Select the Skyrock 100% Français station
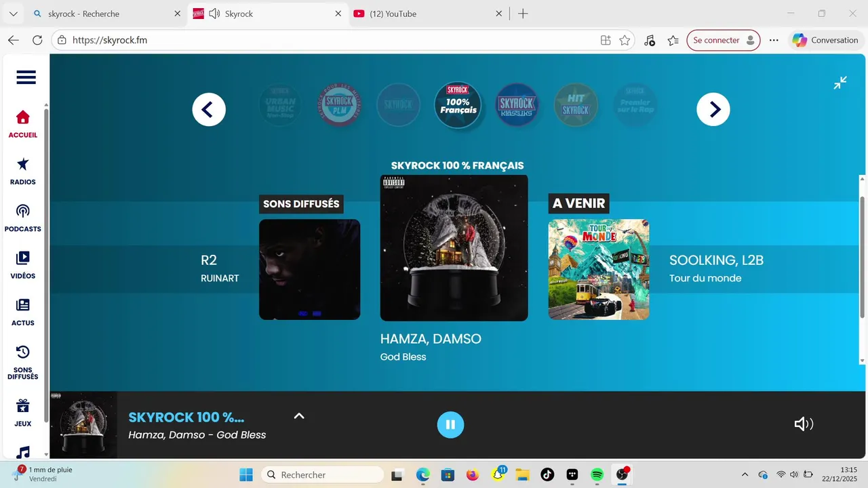The image size is (868, 488). [x=458, y=105]
